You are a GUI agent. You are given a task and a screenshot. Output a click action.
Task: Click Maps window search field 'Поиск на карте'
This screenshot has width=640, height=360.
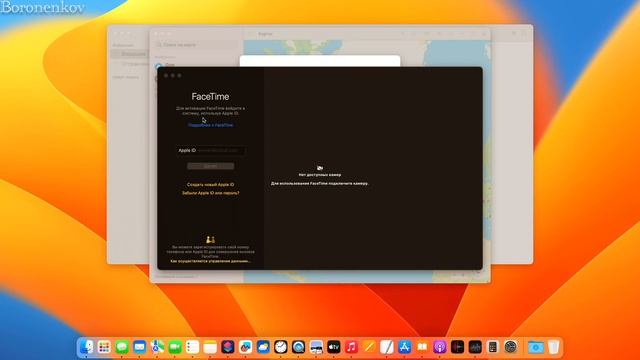[196, 44]
